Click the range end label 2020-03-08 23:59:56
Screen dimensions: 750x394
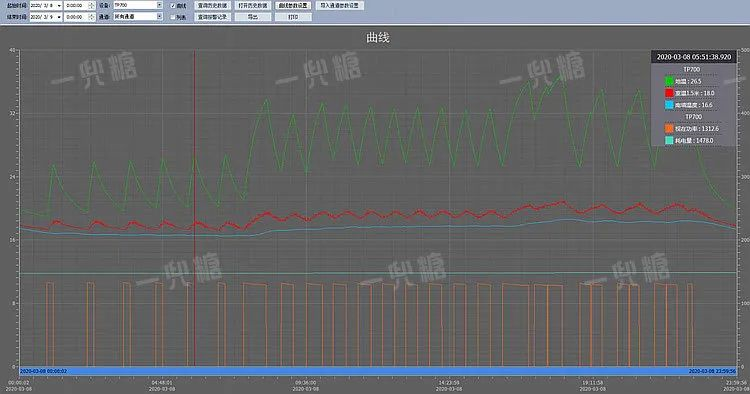tap(712, 371)
